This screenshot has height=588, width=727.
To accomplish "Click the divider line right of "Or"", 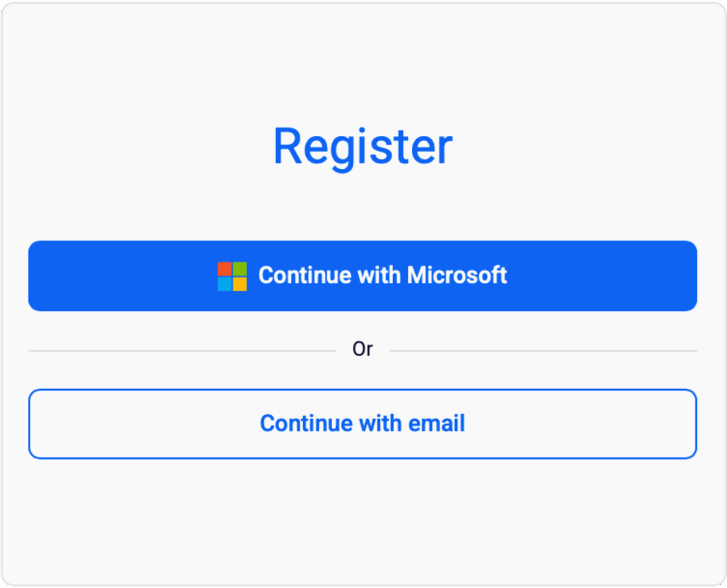I will [x=543, y=351].
